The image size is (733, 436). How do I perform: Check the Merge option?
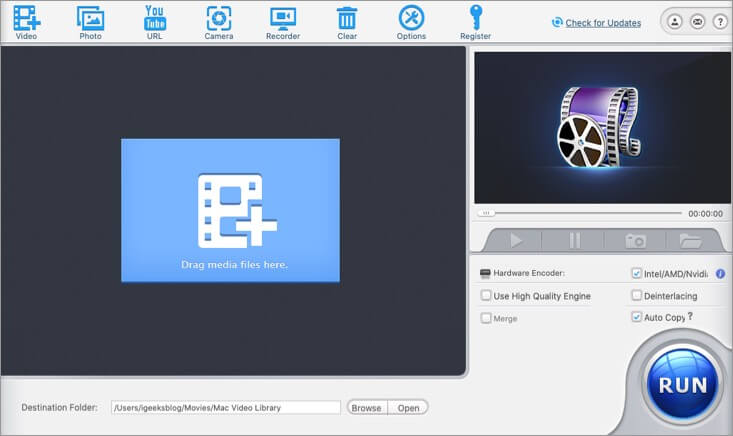pyautogui.click(x=486, y=318)
